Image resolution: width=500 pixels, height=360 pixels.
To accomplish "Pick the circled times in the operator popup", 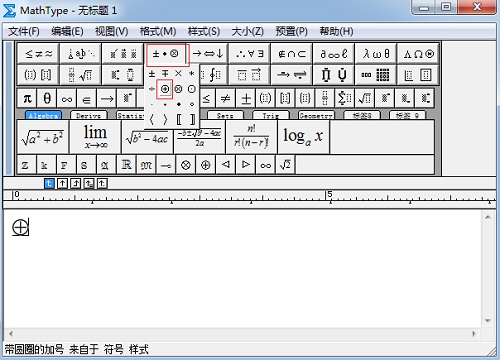I will (178, 89).
